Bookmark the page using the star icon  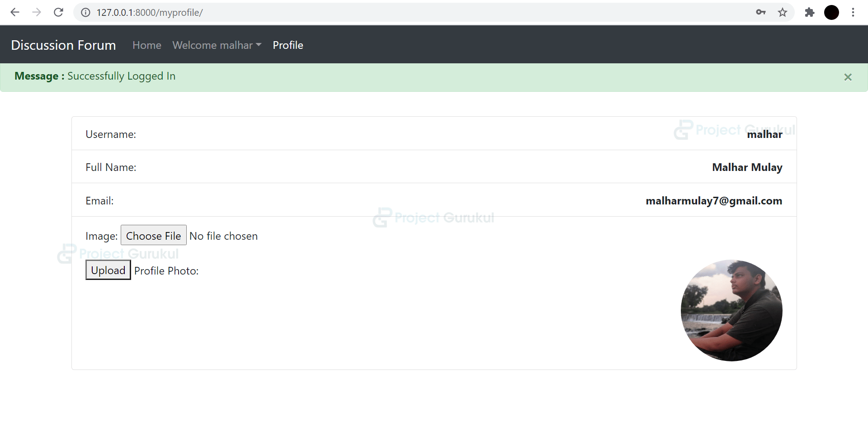(x=783, y=12)
